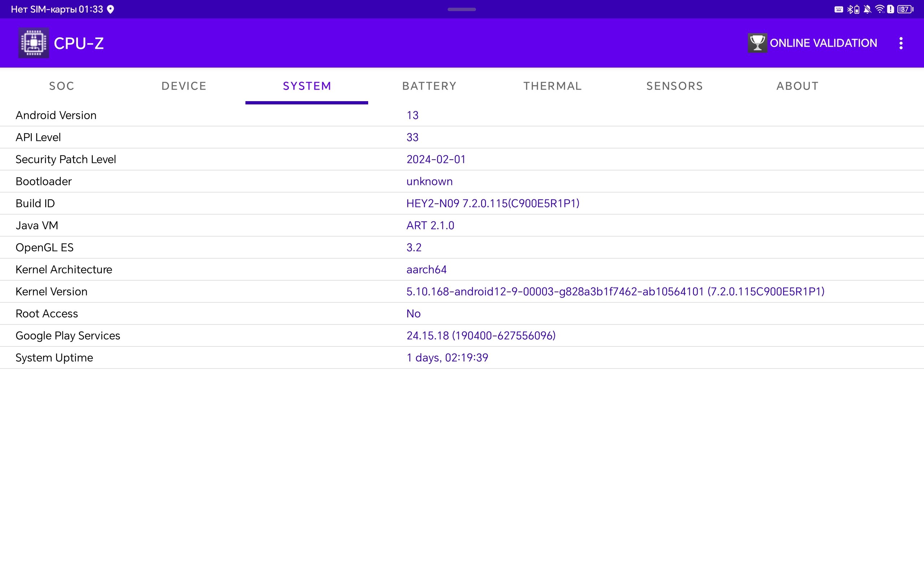Tap the patch date 2024-02-01
This screenshot has height=578, width=924.
click(436, 159)
